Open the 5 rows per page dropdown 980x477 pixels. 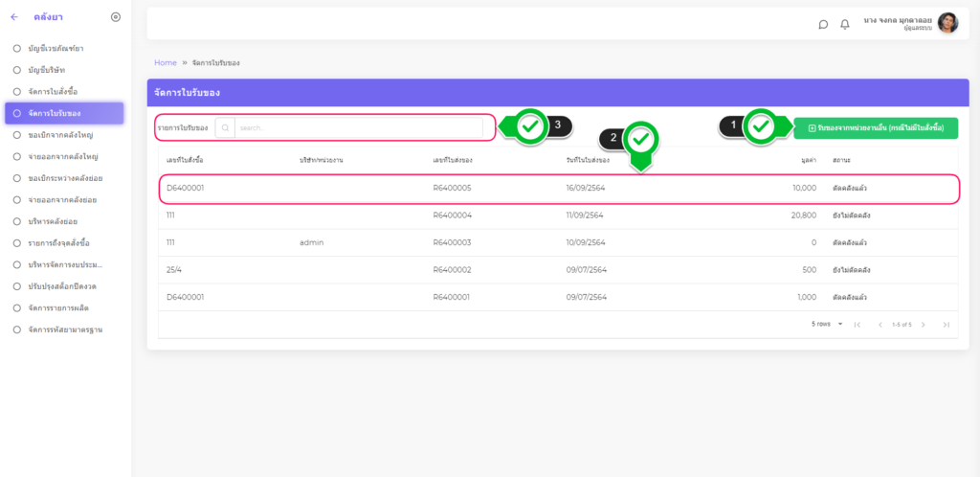pyautogui.click(x=828, y=325)
